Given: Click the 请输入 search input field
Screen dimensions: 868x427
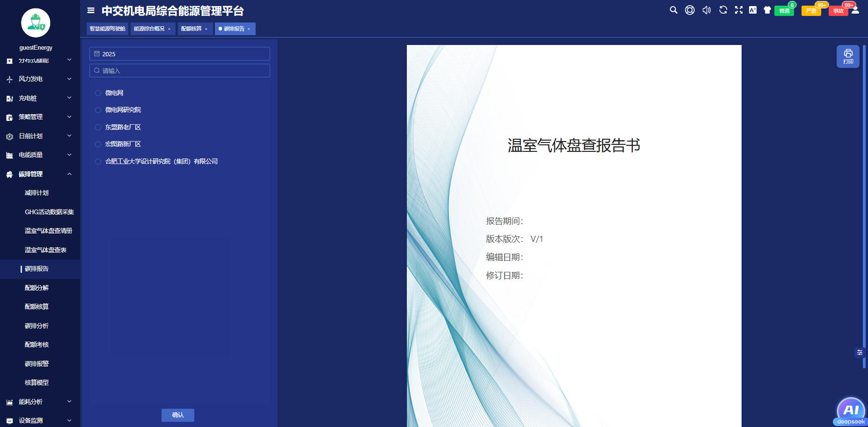Looking at the screenshot, I should coord(180,71).
